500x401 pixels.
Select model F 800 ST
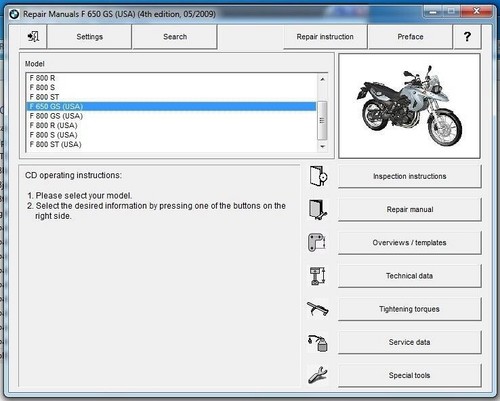click(x=171, y=97)
